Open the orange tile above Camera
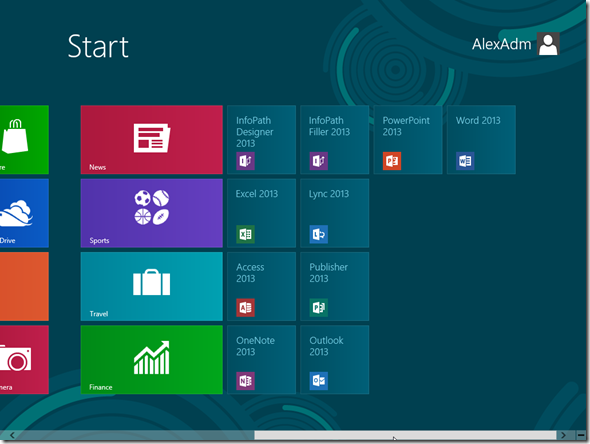The image size is (590, 444). [x=24, y=286]
